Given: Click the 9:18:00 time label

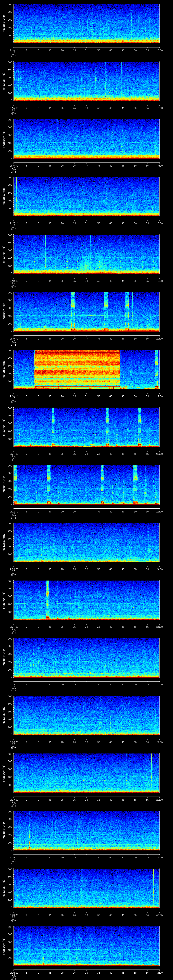Looking at the screenshot, I should (14, 281).
